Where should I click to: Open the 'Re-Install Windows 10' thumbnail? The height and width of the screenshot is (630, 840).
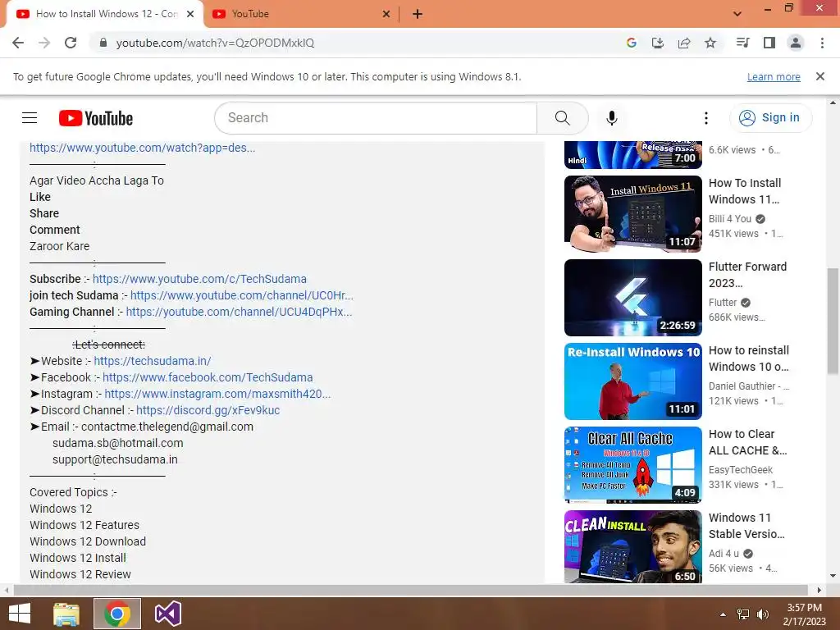tap(632, 381)
